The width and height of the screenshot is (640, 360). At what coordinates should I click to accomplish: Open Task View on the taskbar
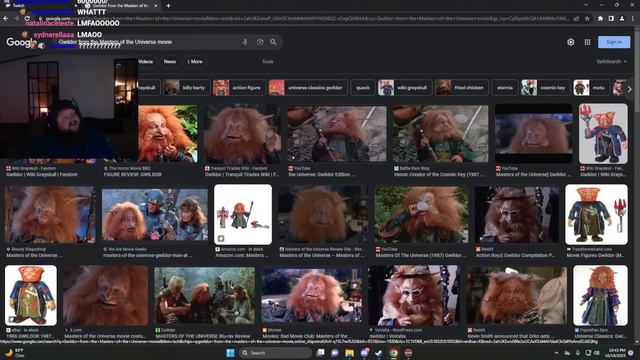click(320, 353)
